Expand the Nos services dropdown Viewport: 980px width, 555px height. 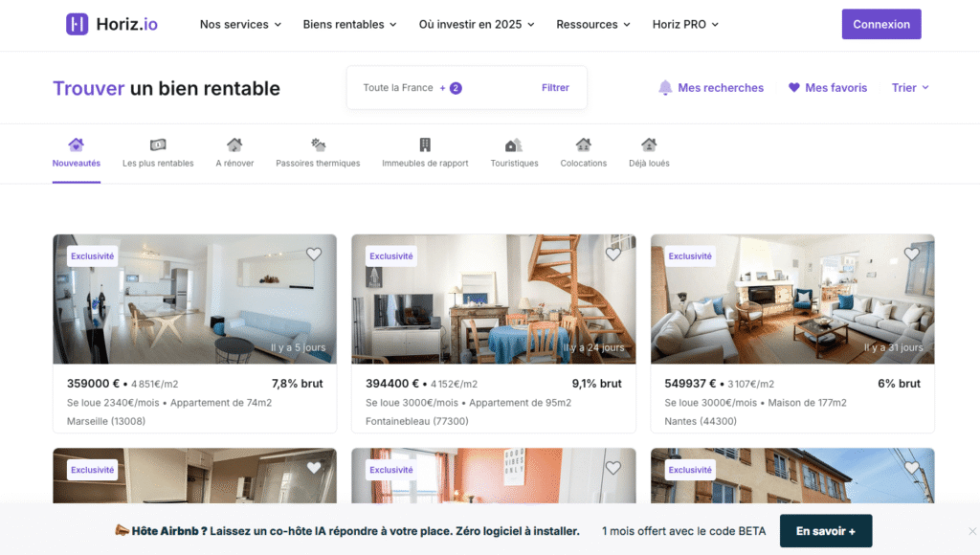click(x=240, y=25)
